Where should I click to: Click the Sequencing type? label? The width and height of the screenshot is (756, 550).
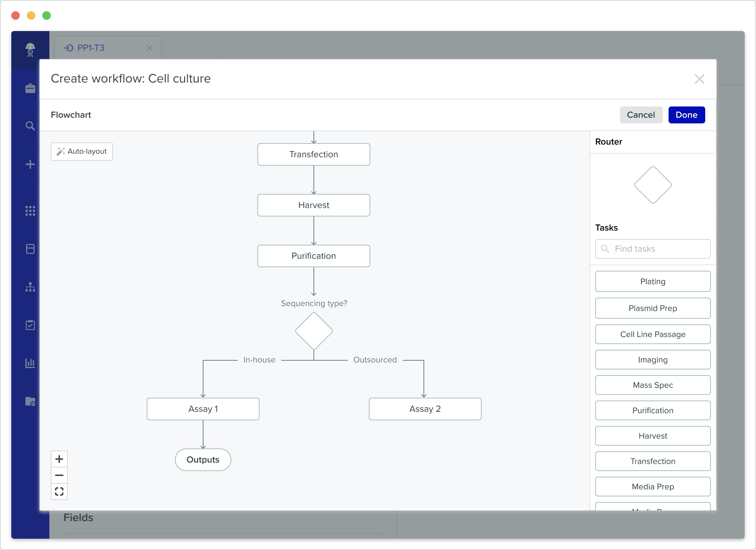pyautogui.click(x=314, y=304)
